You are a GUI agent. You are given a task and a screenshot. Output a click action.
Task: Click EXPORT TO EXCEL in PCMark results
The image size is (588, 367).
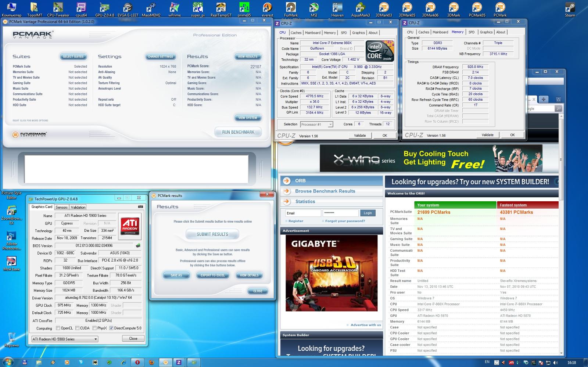click(213, 275)
